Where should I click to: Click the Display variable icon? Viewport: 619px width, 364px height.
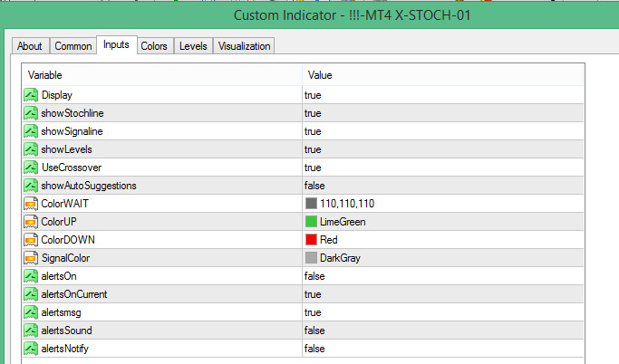(x=31, y=95)
